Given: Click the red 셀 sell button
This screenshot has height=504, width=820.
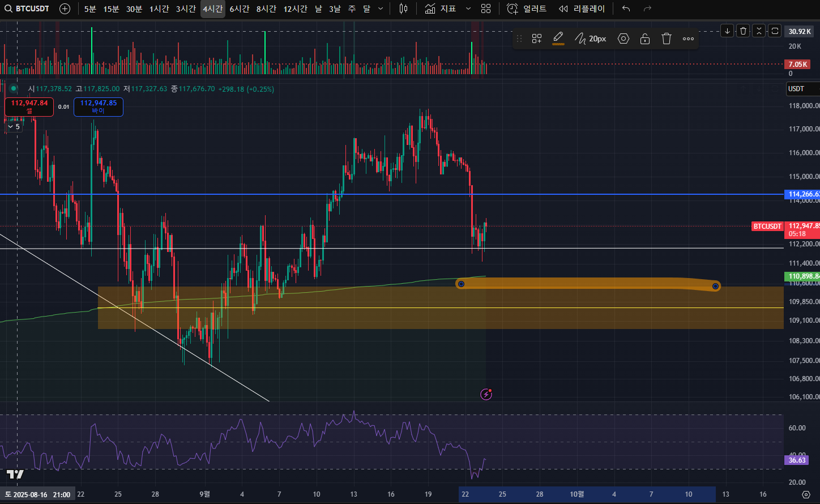Looking at the screenshot, I should click(29, 106).
